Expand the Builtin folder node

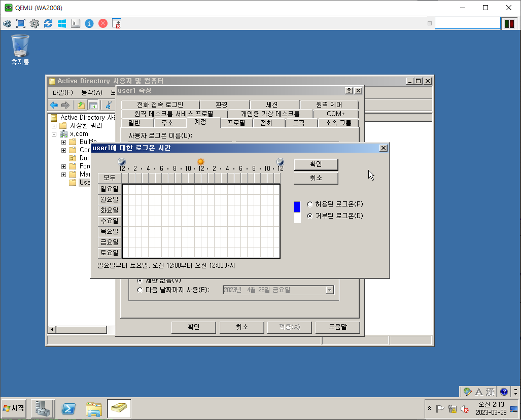[63, 142]
